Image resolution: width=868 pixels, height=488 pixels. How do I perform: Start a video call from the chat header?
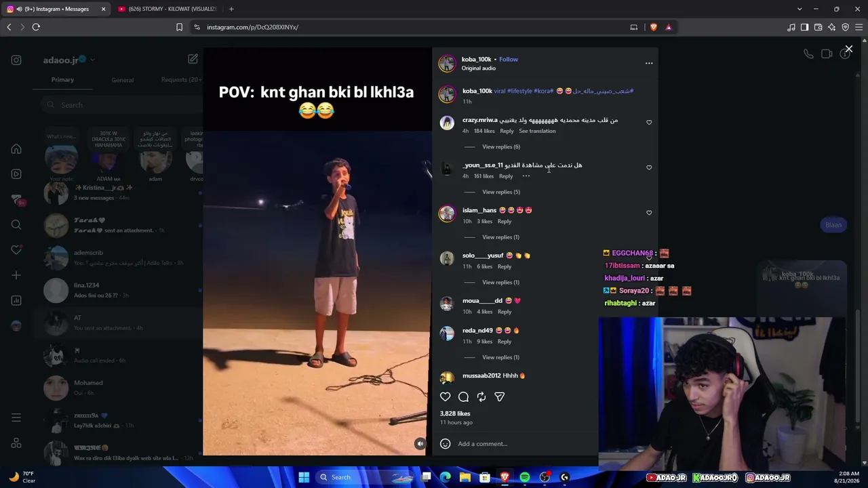pyautogui.click(x=827, y=54)
